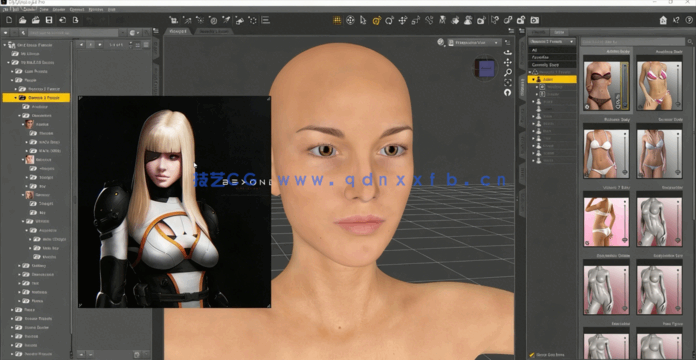Screen dimensions: 696x360
Task: Click the pan camera control in the viewport
Action: 508,63
